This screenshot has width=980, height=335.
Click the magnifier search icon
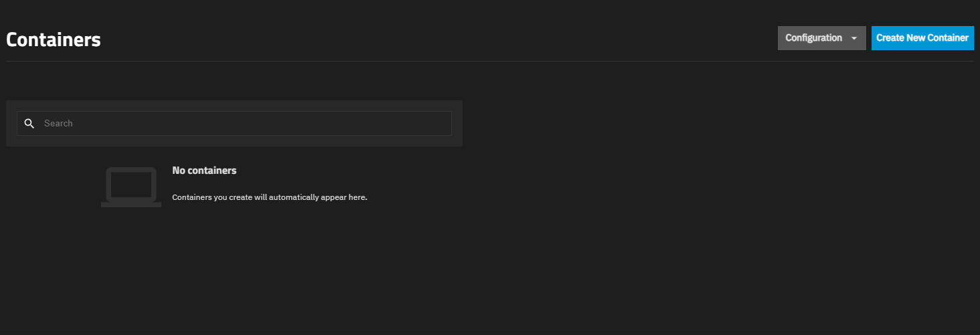pos(29,123)
